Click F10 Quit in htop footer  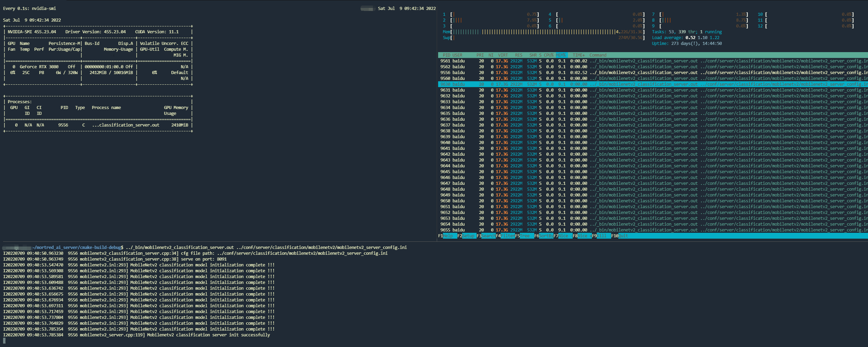click(x=620, y=236)
